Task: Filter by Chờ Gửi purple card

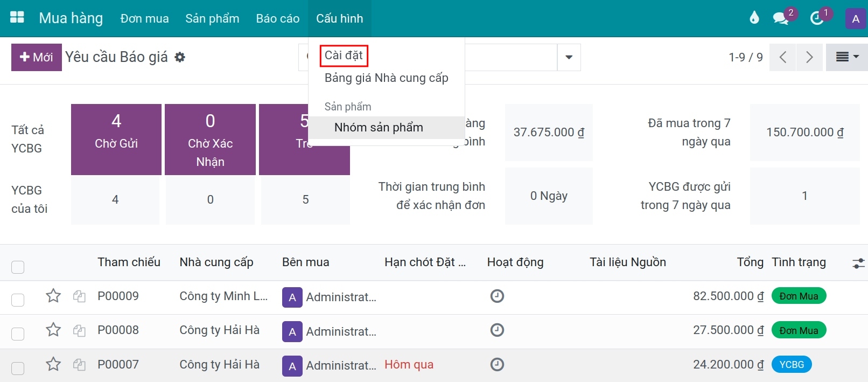Action: 116,140
